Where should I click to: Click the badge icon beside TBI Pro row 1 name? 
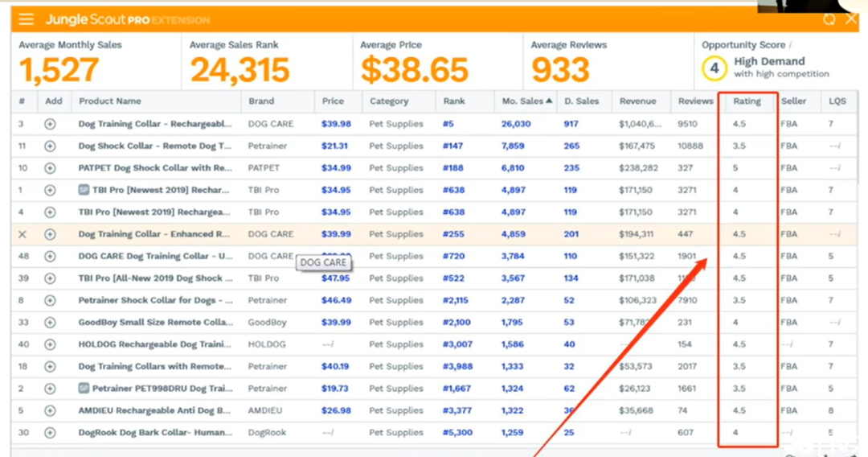(x=84, y=190)
